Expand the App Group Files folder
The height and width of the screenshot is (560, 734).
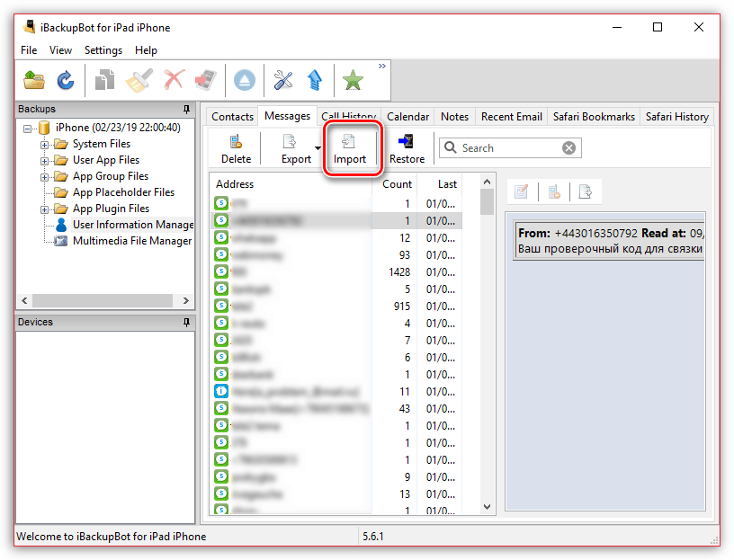pos(44,177)
